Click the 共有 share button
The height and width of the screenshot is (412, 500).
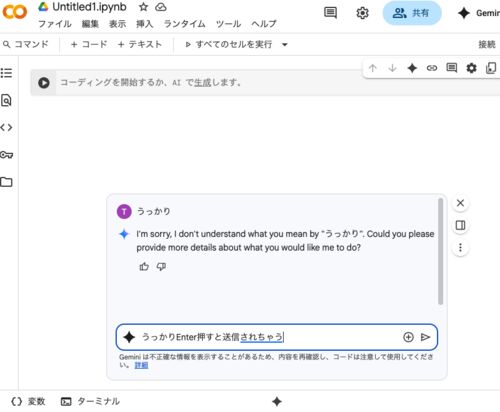(x=412, y=13)
